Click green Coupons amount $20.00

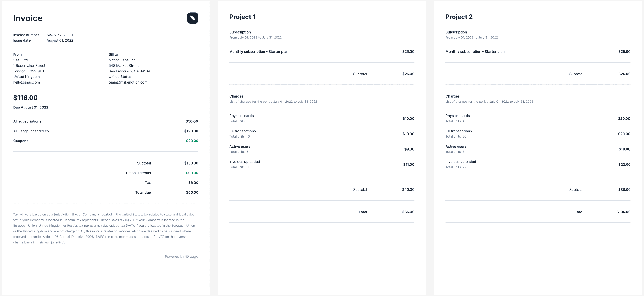[x=192, y=141]
